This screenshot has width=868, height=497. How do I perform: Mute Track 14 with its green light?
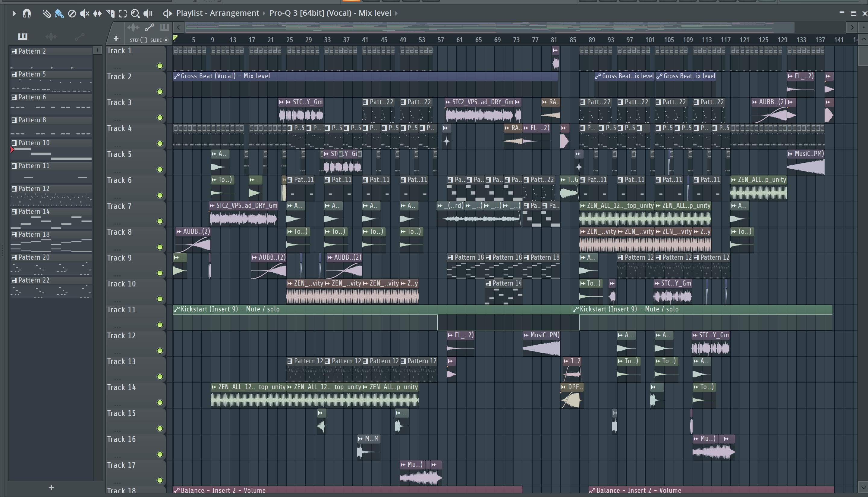pyautogui.click(x=159, y=403)
